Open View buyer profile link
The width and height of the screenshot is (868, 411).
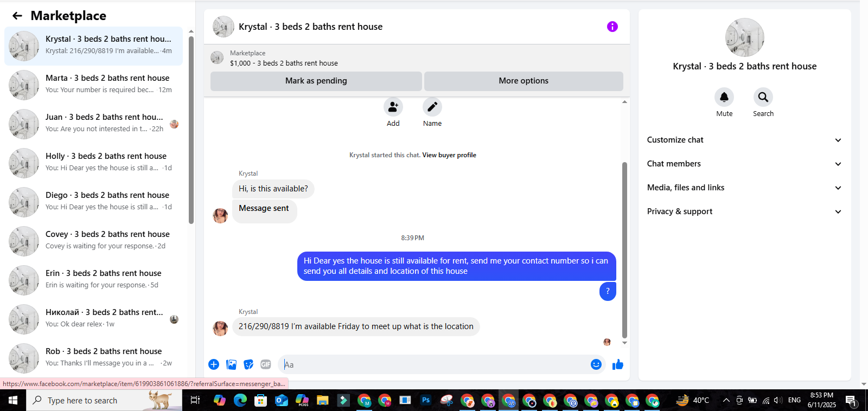click(x=449, y=155)
